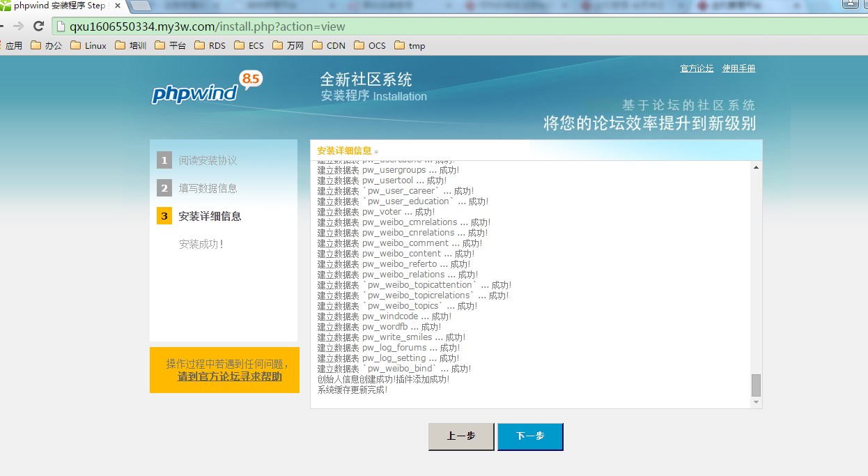Open the 办公 bookmark folder
Screen dimensions: 868x476
click(47, 46)
